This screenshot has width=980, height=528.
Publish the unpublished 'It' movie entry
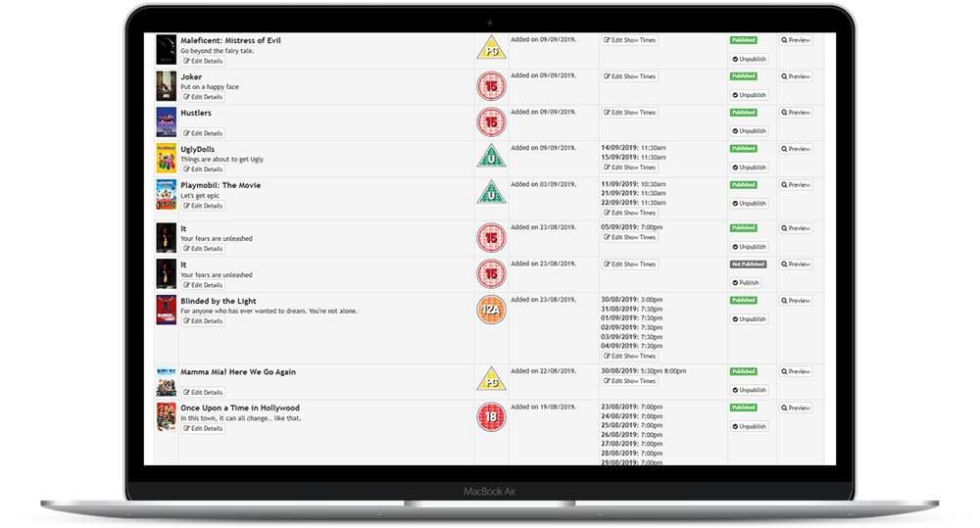[748, 283]
